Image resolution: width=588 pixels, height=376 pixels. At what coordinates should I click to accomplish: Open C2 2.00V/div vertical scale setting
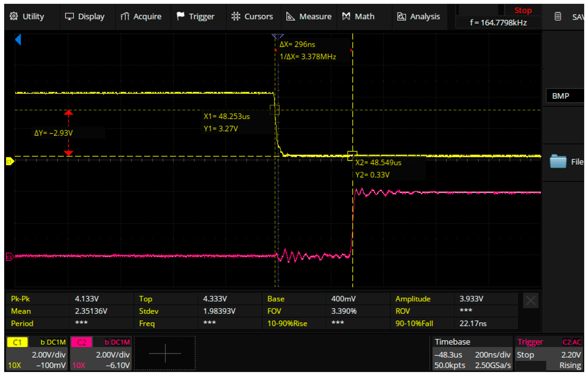pyautogui.click(x=113, y=355)
